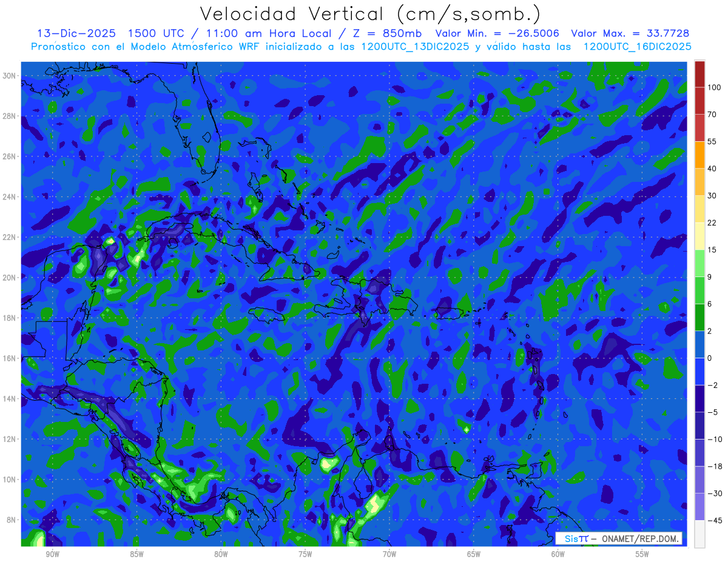
Task: Click white legend swatch below -45
Action: [699, 534]
